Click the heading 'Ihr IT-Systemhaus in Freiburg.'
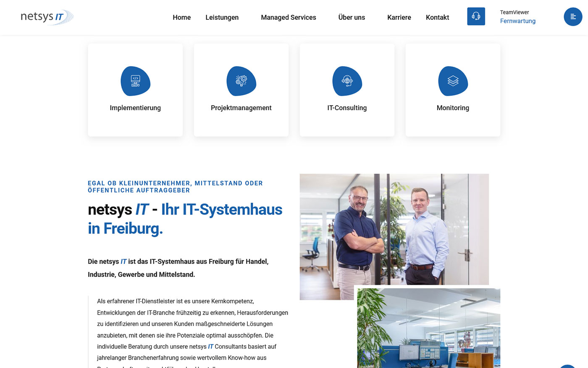 [185, 219]
